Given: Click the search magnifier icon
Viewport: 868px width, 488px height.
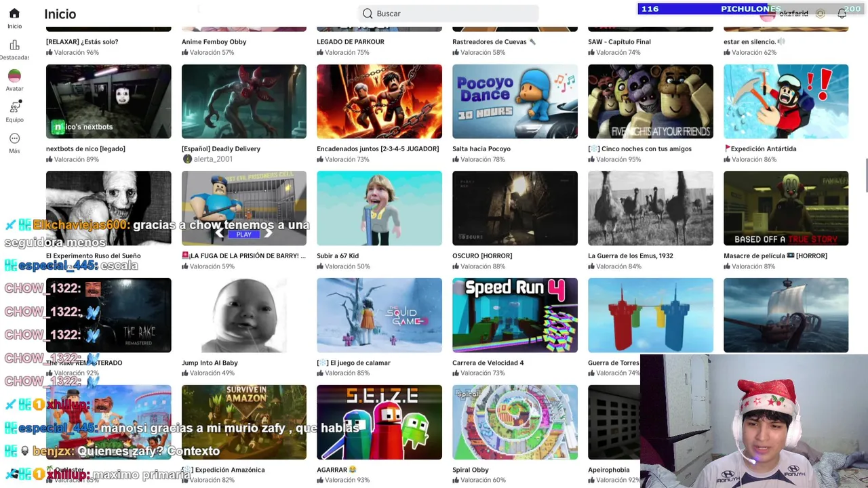Looking at the screenshot, I should [x=368, y=14].
